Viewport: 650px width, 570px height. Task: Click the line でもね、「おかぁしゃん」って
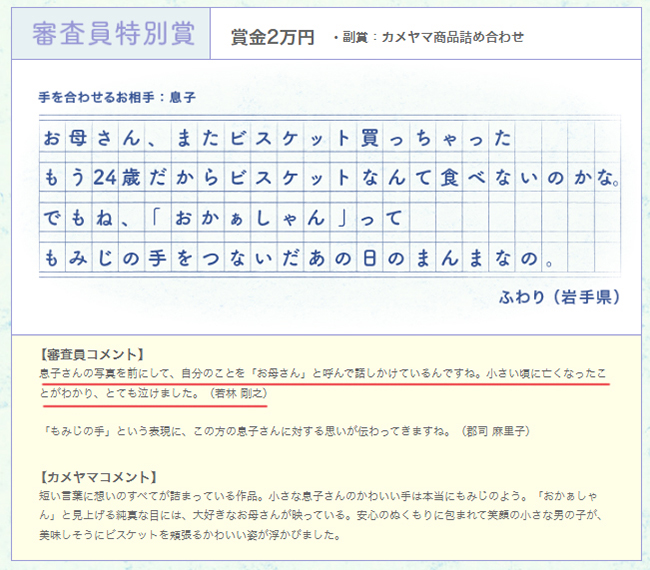pyautogui.click(x=223, y=218)
